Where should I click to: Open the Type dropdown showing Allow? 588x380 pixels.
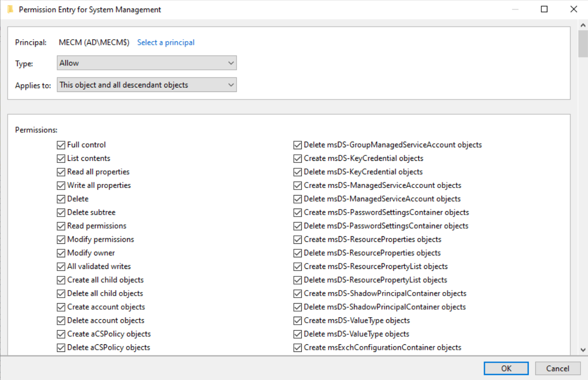[x=147, y=63]
